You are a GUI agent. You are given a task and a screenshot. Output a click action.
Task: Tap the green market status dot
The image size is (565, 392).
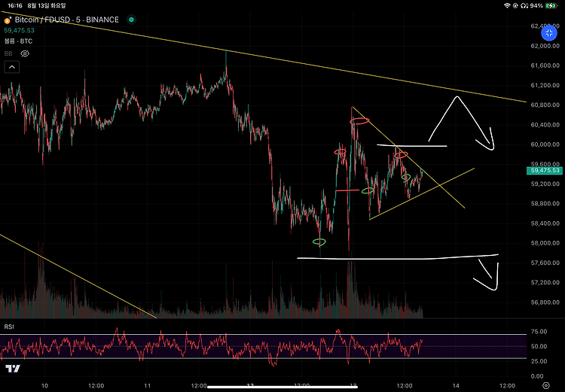point(132,20)
